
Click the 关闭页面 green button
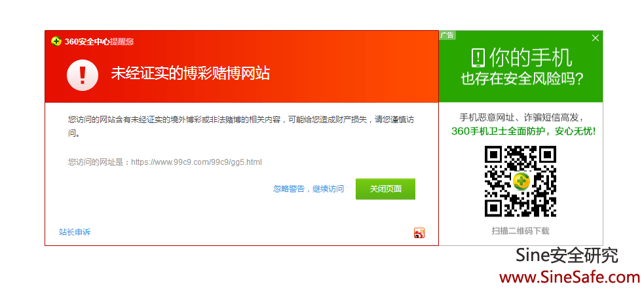pyautogui.click(x=385, y=189)
